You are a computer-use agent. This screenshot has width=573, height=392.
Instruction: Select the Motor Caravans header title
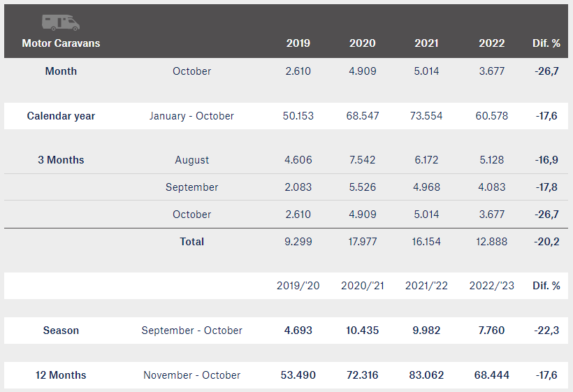[61, 43]
